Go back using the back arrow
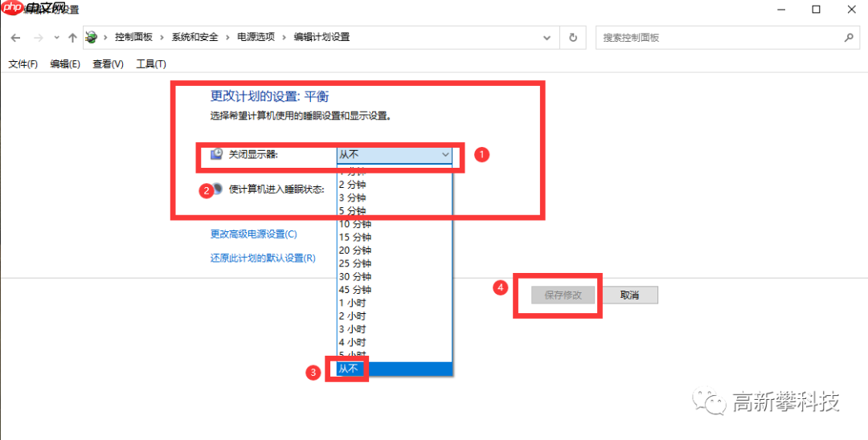The image size is (868, 440). (15, 38)
